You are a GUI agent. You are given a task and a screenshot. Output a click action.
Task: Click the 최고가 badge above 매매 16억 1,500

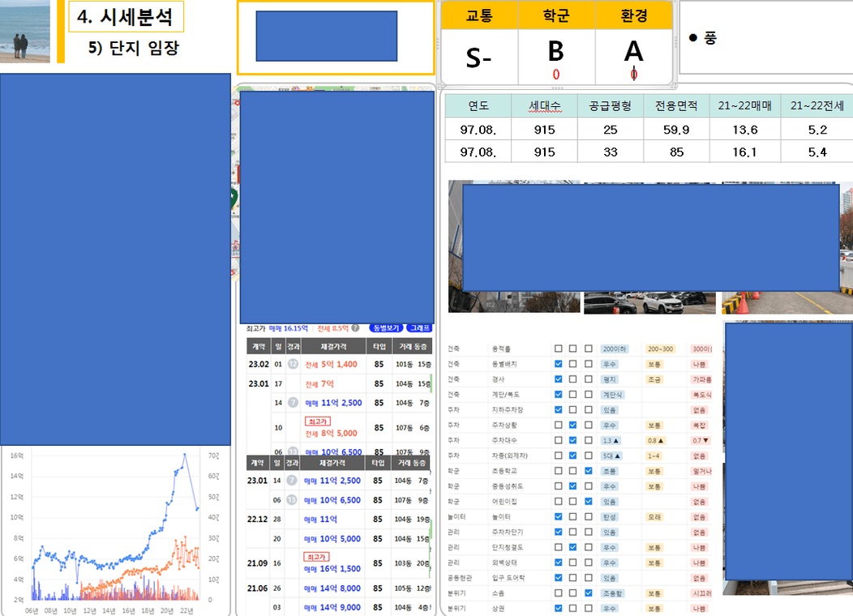tap(316, 557)
